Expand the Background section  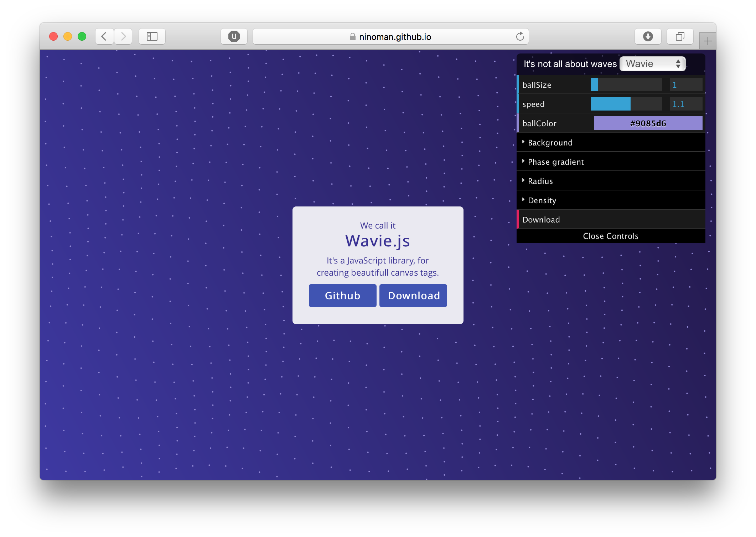[550, 142]
